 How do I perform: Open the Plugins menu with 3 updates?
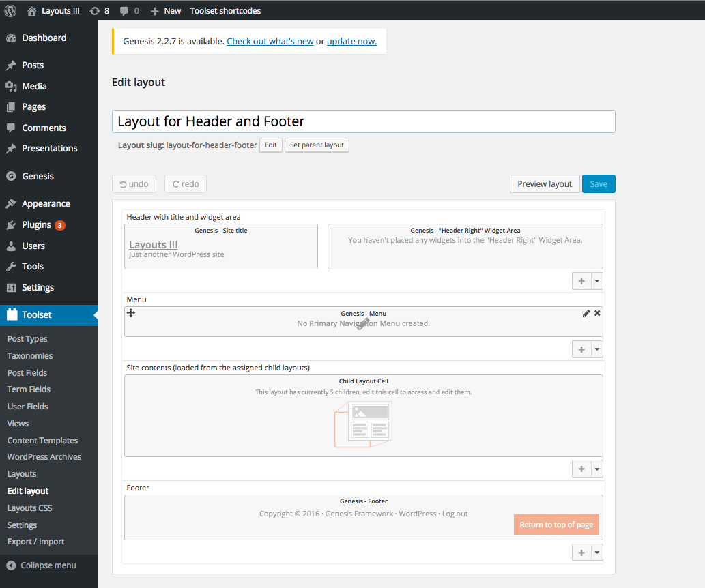(x=49, y=225)
